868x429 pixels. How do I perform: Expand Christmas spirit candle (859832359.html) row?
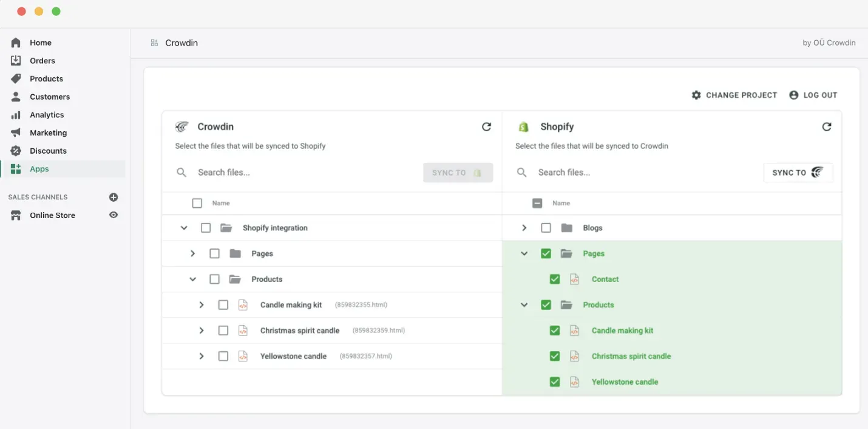pyautogui.click(x=201, y=331)
